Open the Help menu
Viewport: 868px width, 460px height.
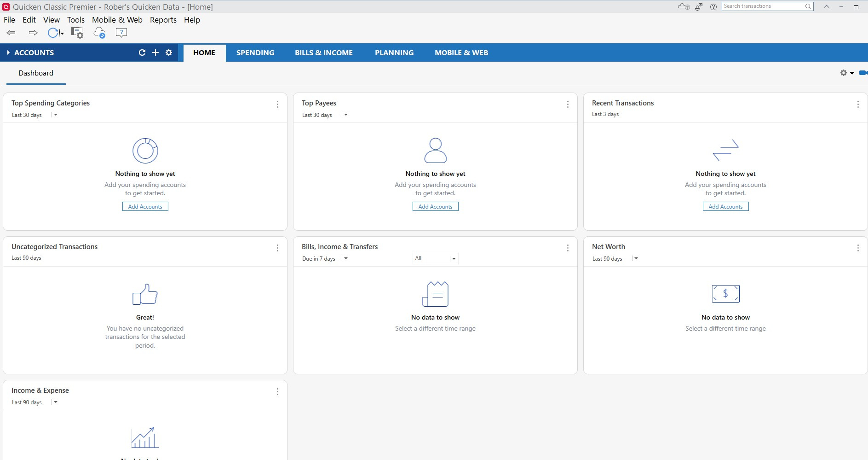[192, 20]
